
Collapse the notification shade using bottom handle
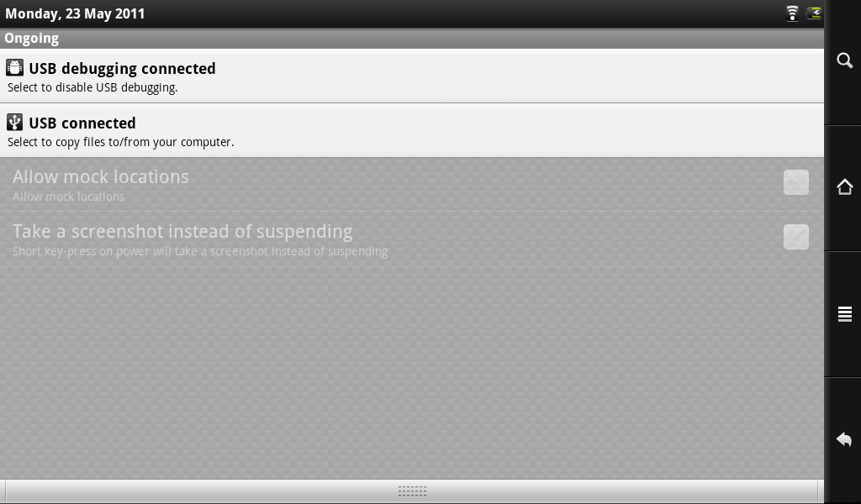click(x=412, y=491)
